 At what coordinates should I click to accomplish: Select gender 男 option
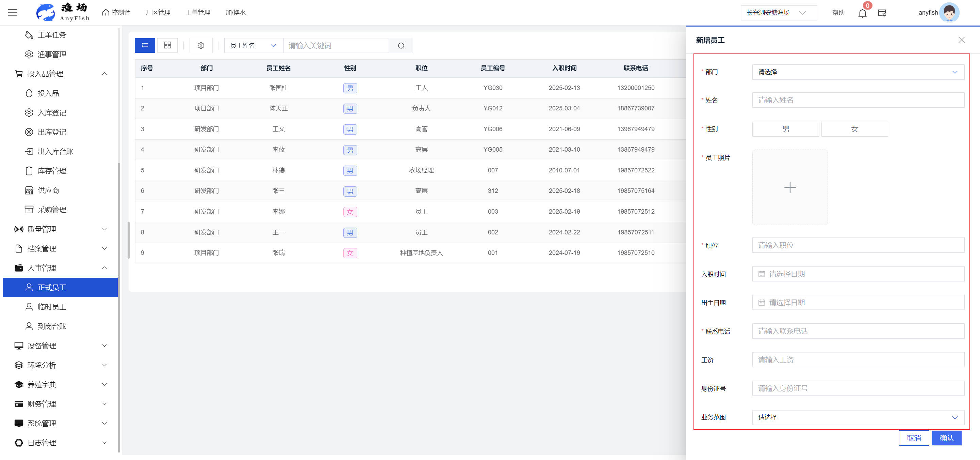coord(785,129)
